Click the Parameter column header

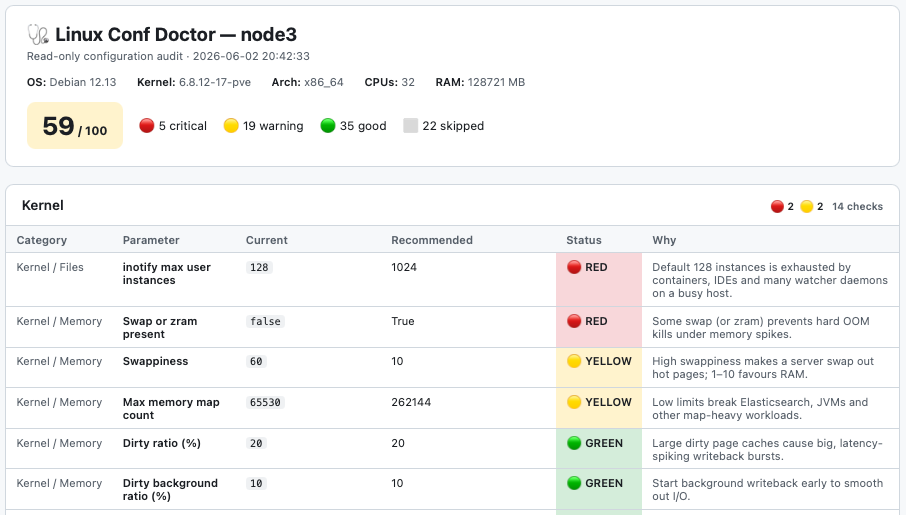[x=151, y=240]
